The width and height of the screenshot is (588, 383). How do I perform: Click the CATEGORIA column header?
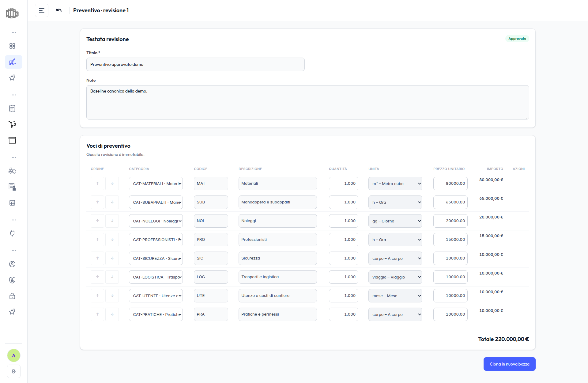(x=139, y=169)
